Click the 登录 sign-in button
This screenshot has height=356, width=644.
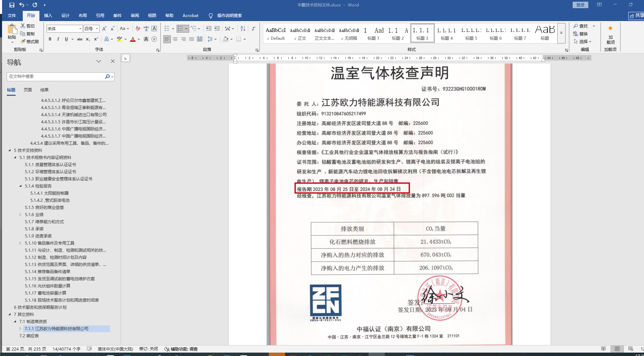(x=580, y=5)
